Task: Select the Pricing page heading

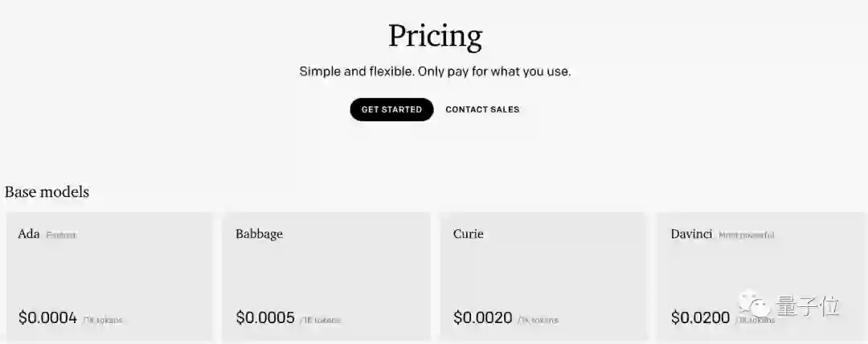Action: coord(435,36)
